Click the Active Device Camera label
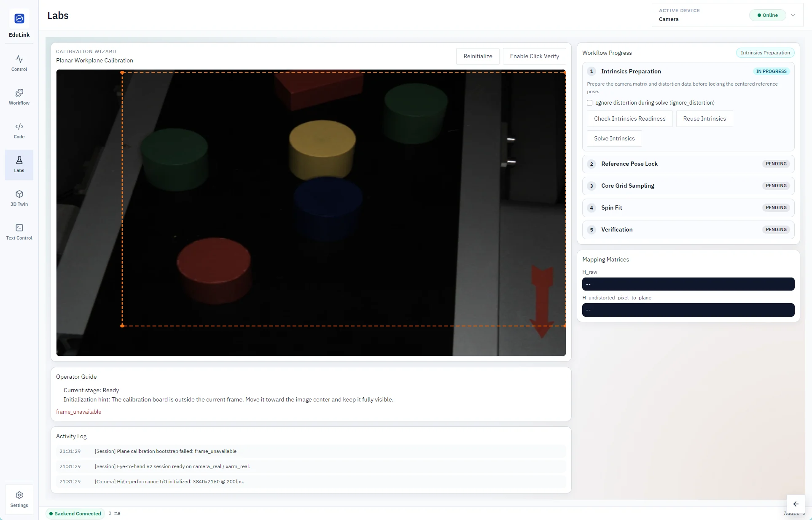Screen dimensions: 812x520 [669, 19]
